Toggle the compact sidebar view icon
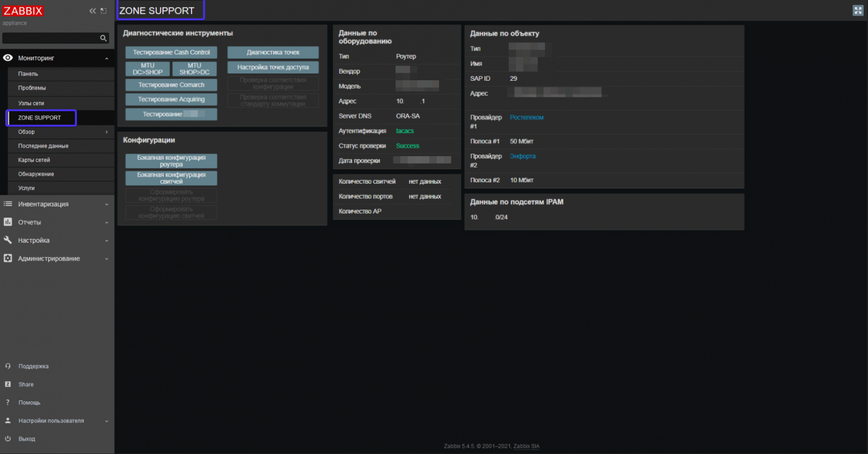The width and height of the screenshot is (868, 454). pyautogui.click(x=103, y=10)
